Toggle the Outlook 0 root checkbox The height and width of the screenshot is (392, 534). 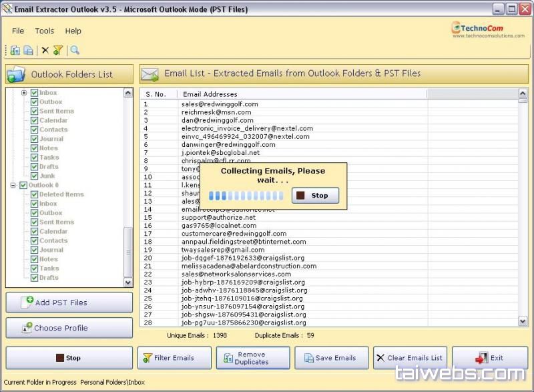click(23, 185)
